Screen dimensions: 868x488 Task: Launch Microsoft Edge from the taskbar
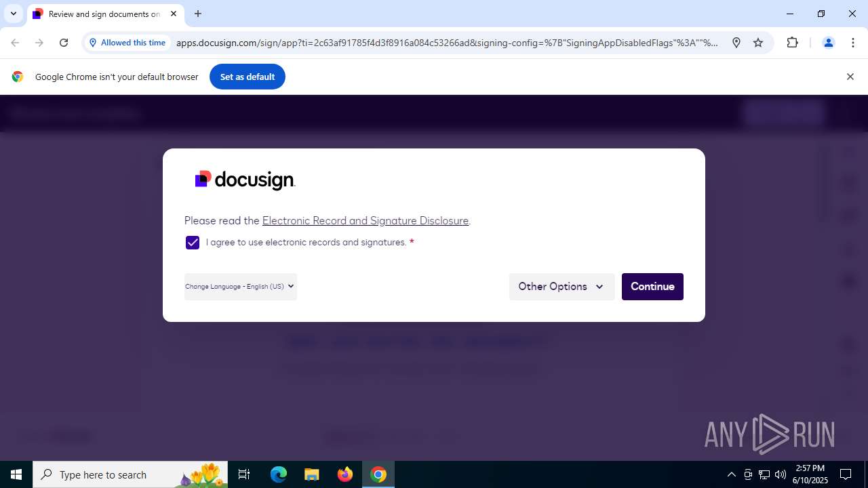[x=279, y=474]
